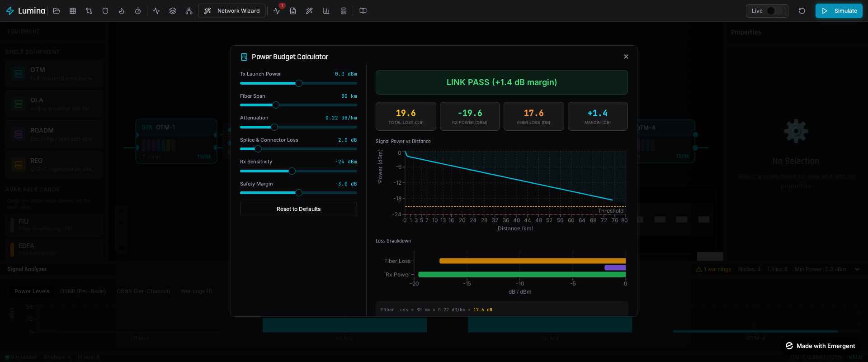Image resolution: width=868 pixels, height=362 pixels.
Task: Click the green Rx Power bar in the breakdown
Action: pyautogui.click(x=522, y=275)
